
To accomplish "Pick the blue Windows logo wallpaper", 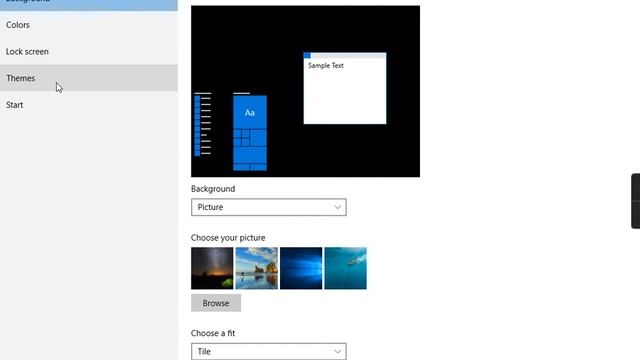I will [301, 268].
